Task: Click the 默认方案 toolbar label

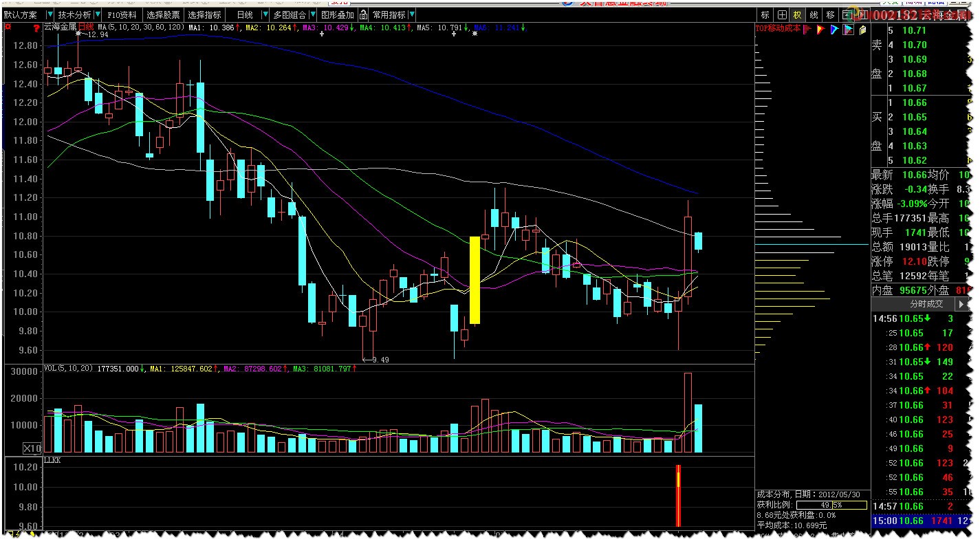Action: click(x=21, y=14)
